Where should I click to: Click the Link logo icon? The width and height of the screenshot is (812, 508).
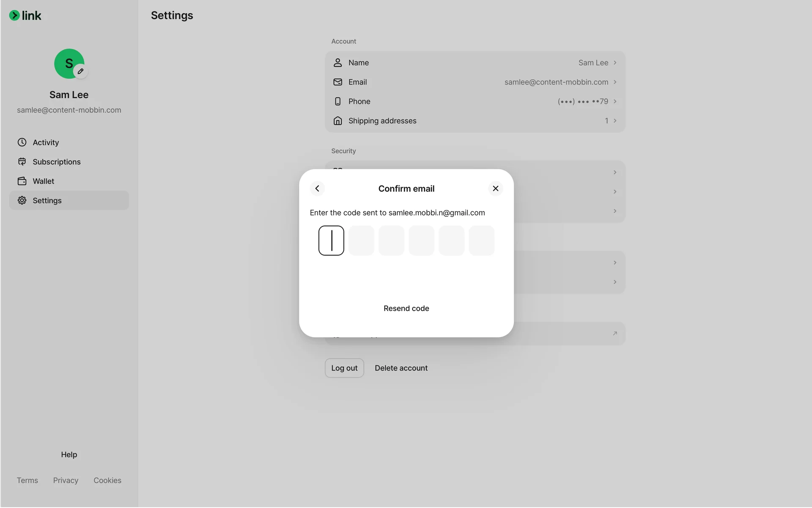tap(14, 16)
